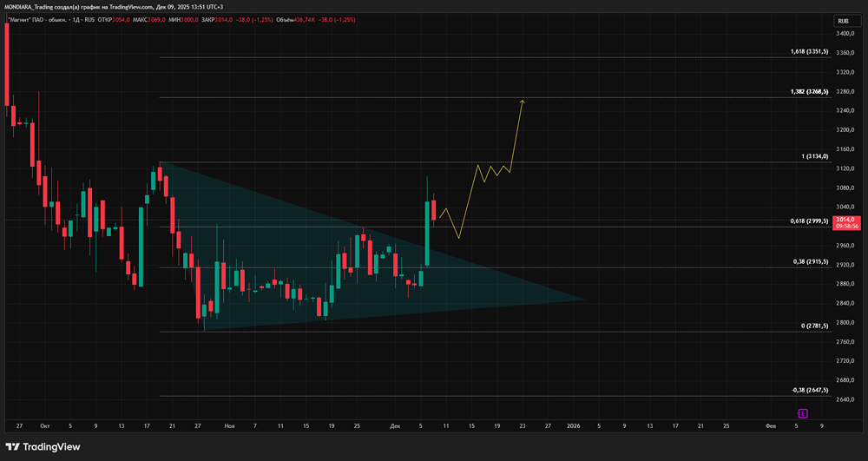This screenshot has width=868, height=461.
Task: Click the "Магнит" ПАО symbol name in legend
Action: [x=39, y=19]
